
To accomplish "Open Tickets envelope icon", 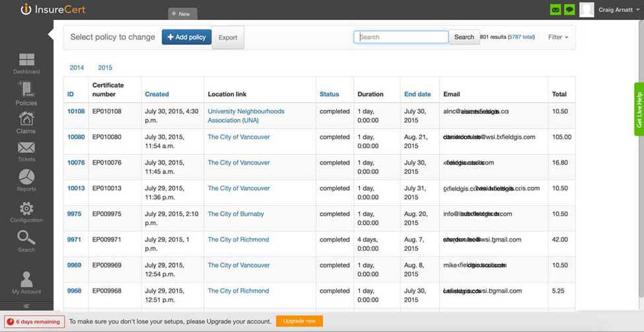I will [26, 148].
